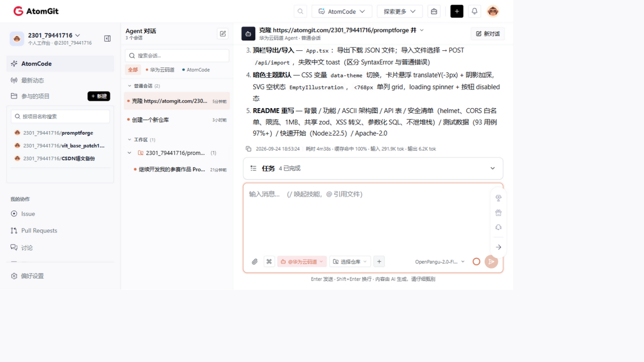Click the orange circle indicator
The height and width of the screenshot is (362, 644).
click(x=476, y=261)
